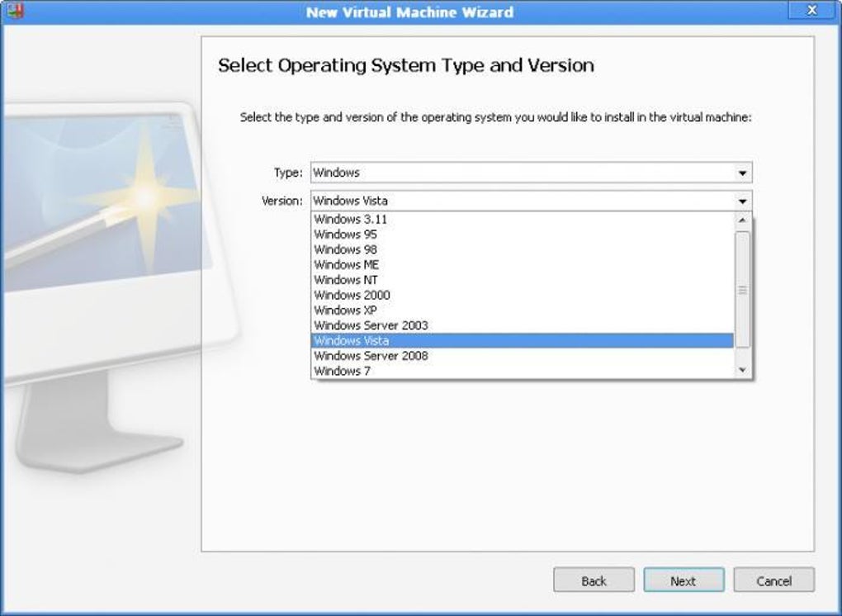842x616 pixels.
Task: Select Windows 2000 entry
Action: [523, 295]
